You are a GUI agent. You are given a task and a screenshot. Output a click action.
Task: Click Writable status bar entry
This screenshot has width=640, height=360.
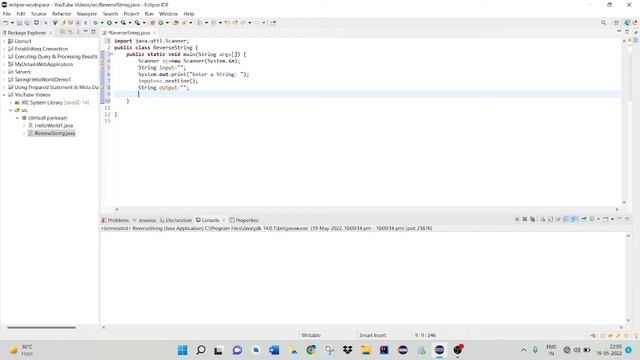[311, 335]
